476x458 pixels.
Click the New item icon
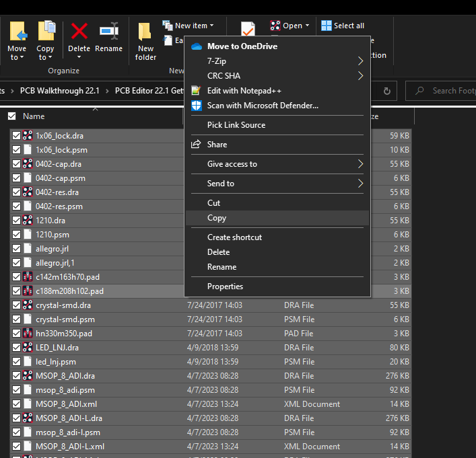click(168, 26)
